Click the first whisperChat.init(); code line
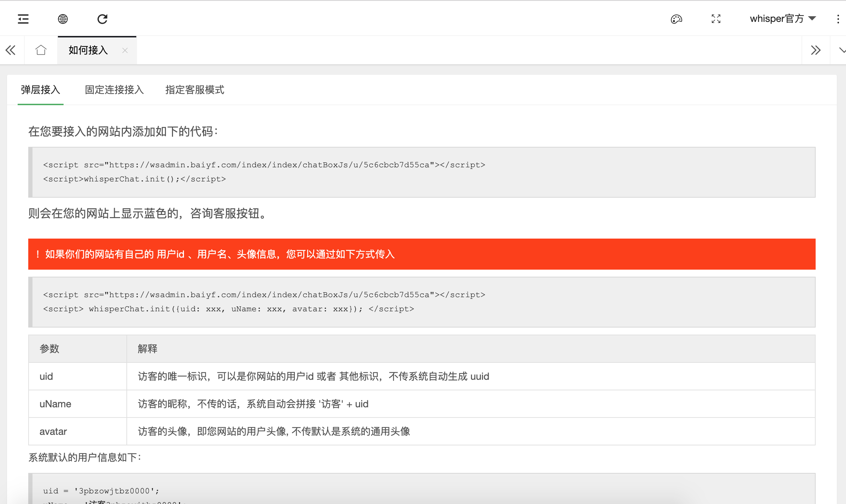846x504 pixels. (135, 179)
